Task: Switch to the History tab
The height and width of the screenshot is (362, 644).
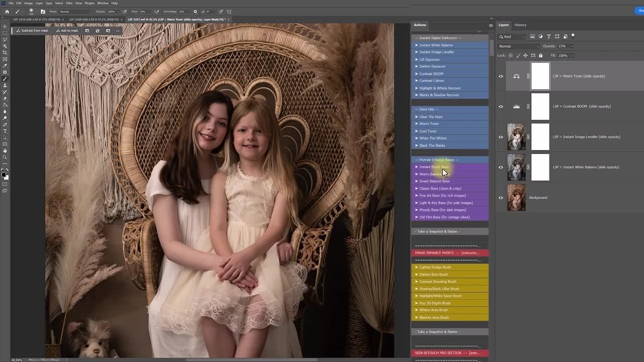Action: click(x=520, y=25)
